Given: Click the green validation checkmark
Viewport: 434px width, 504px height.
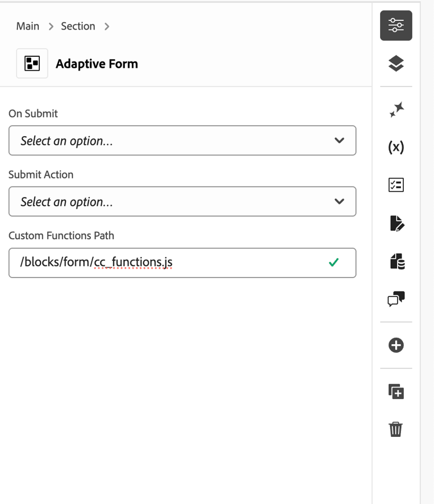Looking at the screenshot, I should point(333,262).
